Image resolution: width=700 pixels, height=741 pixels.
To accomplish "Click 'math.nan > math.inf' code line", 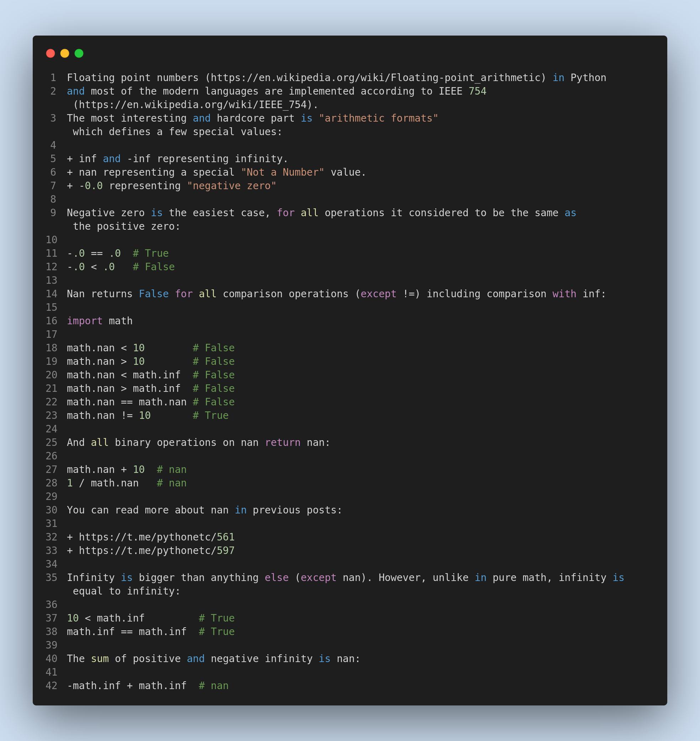I will 123,388.
